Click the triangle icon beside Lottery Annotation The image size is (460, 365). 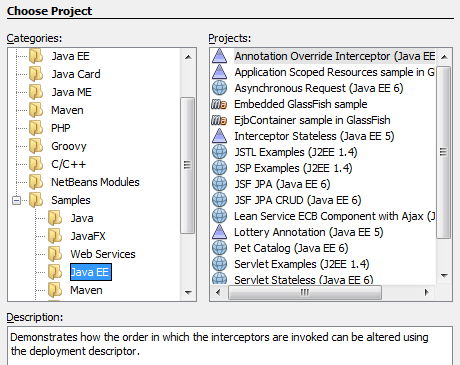(x=219, y=232)
